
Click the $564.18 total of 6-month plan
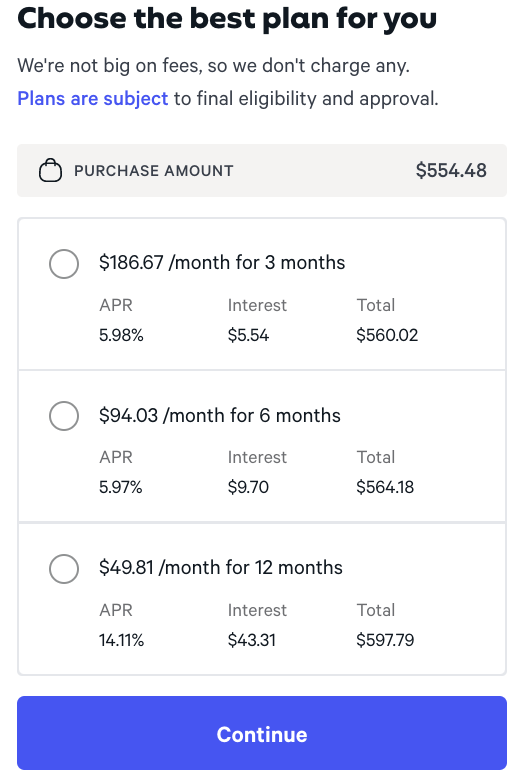point(385,487)
